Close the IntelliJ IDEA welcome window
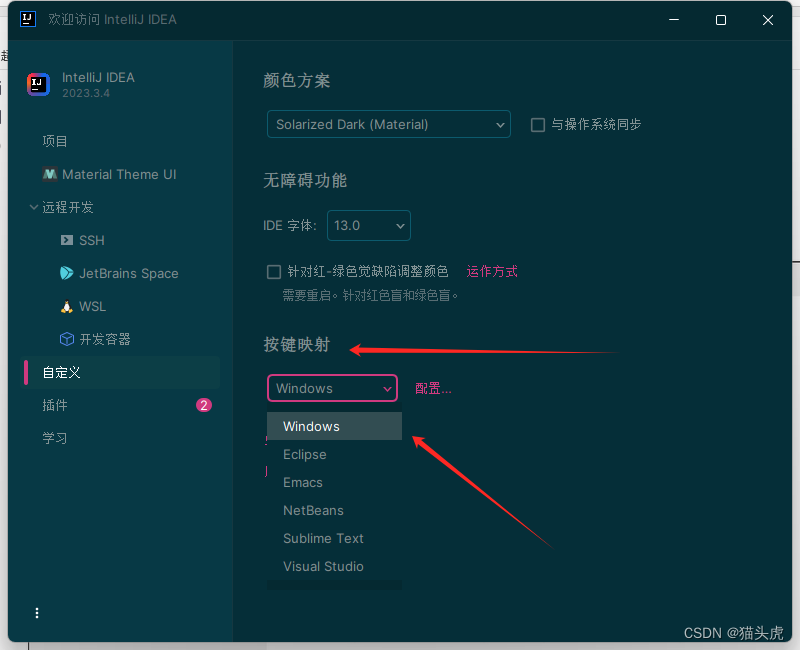Viewport: 800px width, 650px height. click(768, 19)
